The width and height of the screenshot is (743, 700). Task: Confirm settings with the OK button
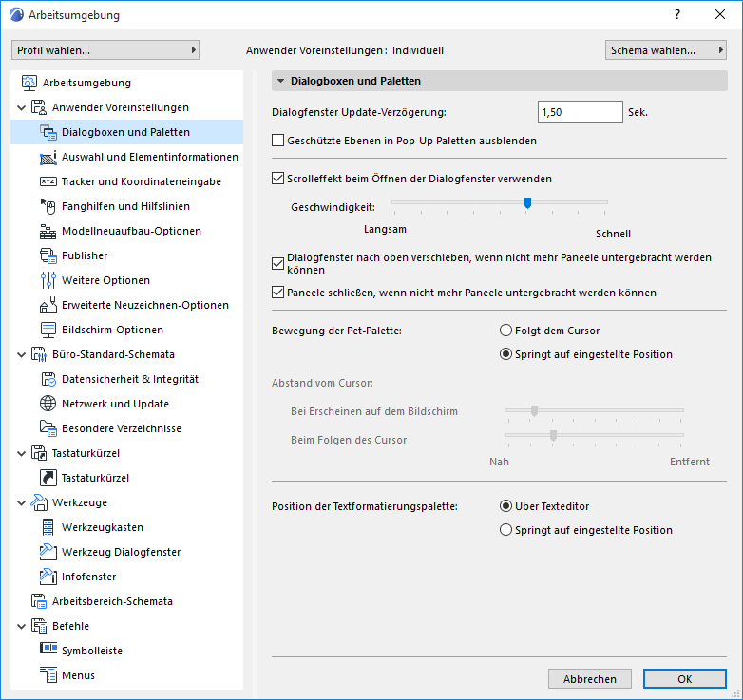point(685,679)
